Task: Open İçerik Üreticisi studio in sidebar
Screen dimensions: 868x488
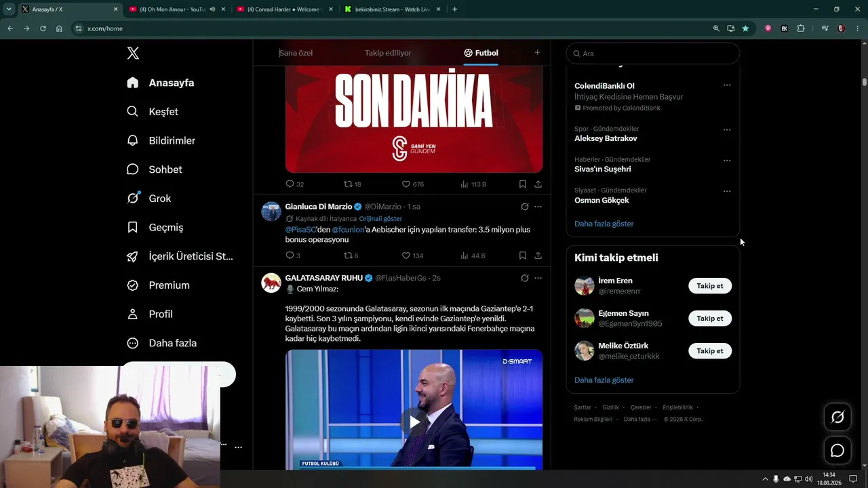Action: (180, 256)
